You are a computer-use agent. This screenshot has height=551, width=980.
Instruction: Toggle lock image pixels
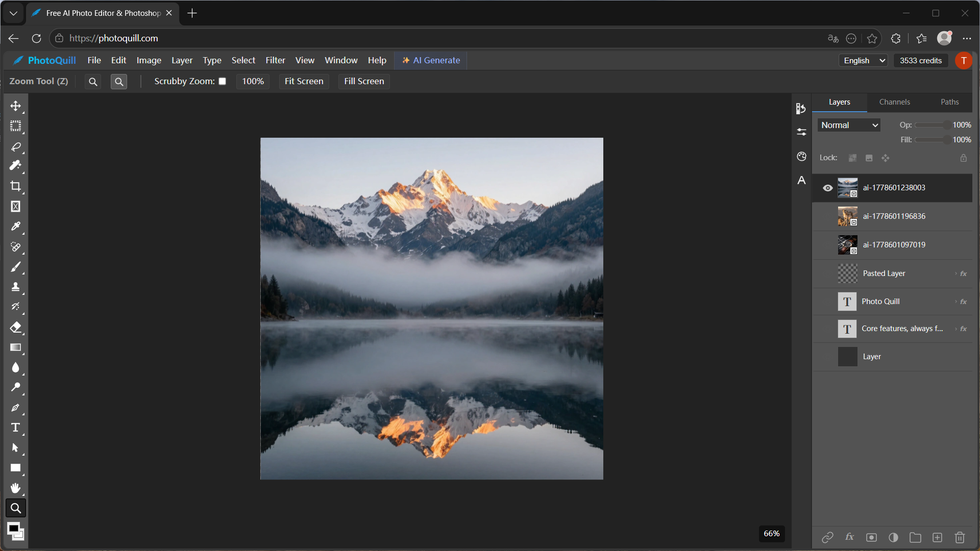pos(869,158)
